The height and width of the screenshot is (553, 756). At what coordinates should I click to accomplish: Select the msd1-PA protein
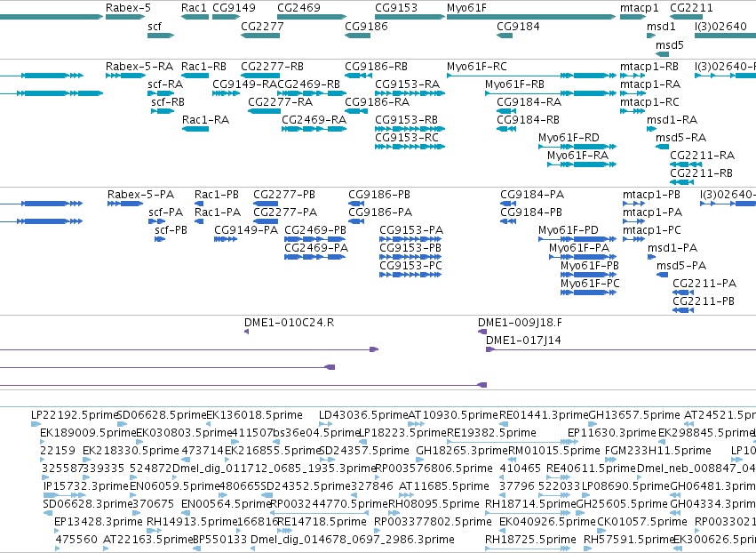click(652, 257)
